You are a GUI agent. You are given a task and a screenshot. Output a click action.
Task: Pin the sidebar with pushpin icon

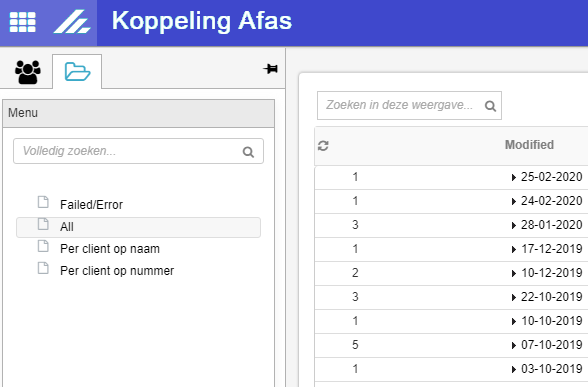pos(270,69)
